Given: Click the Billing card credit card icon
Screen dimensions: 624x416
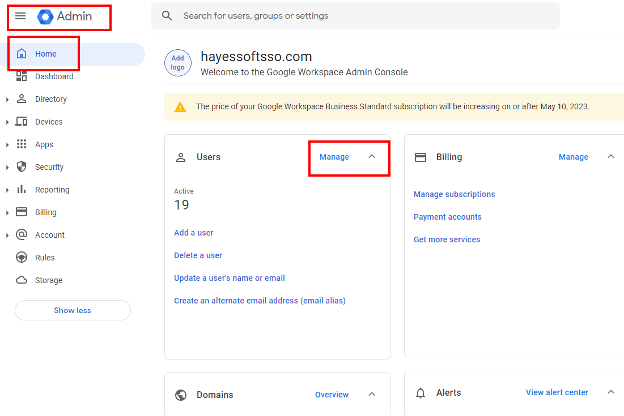Looking at the screenshot, I should (420, 157).
